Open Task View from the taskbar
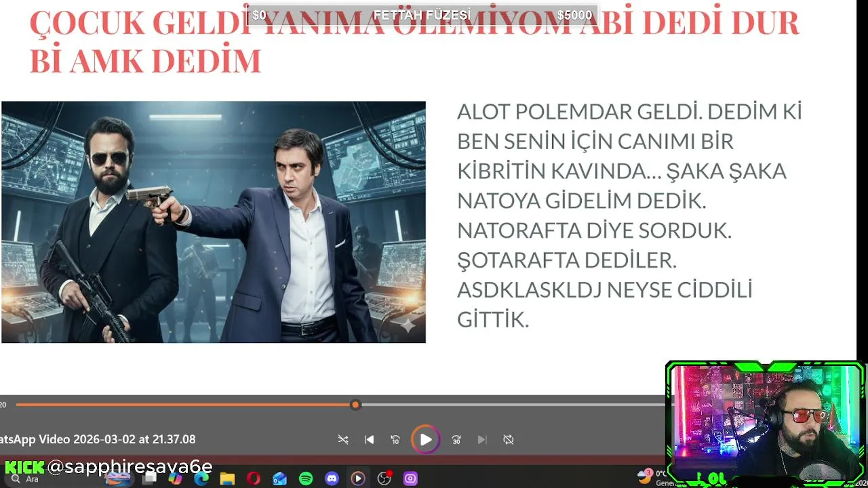This screenshot has height=488, width=868. [150, 479]
